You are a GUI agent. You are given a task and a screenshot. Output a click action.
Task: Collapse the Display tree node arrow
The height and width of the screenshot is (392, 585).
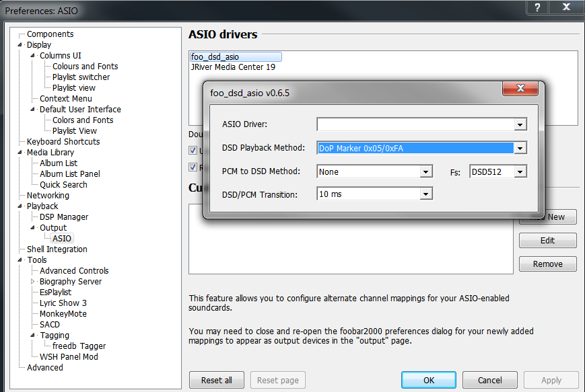[20, 45]
